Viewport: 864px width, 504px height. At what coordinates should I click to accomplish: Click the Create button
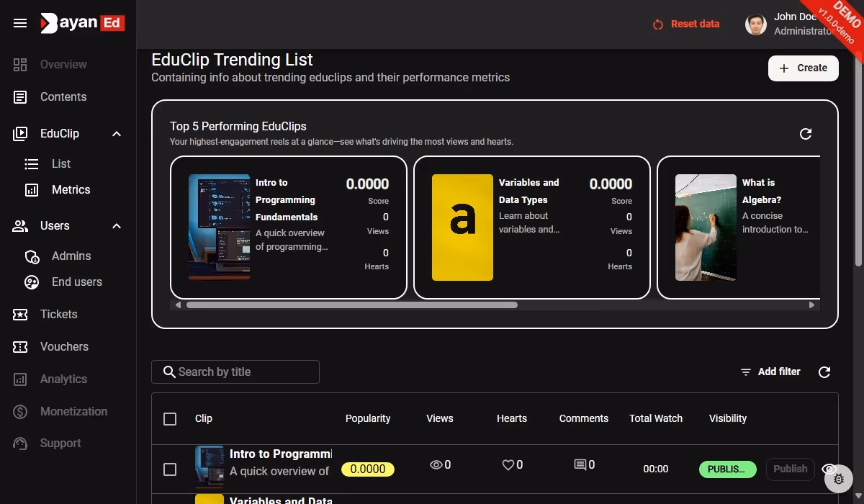803,68
